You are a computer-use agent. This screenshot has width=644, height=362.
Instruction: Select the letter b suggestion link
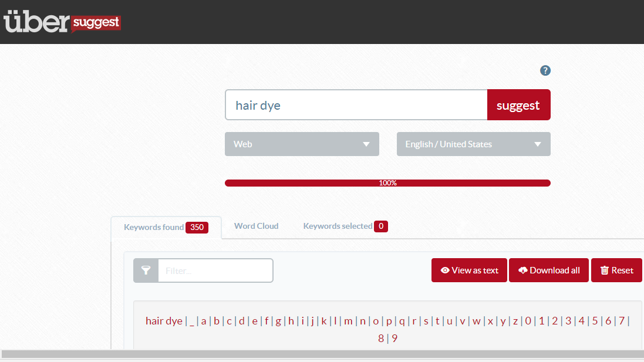216,321
